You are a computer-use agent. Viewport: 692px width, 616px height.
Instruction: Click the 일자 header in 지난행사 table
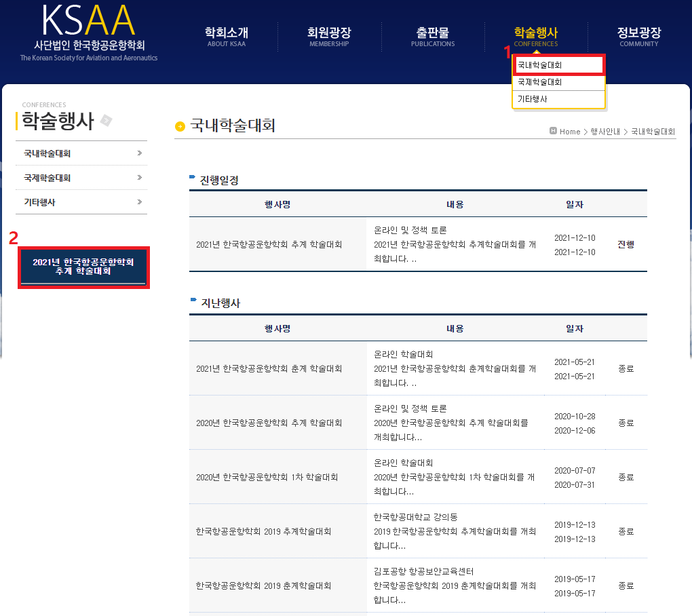pos(575,328)
